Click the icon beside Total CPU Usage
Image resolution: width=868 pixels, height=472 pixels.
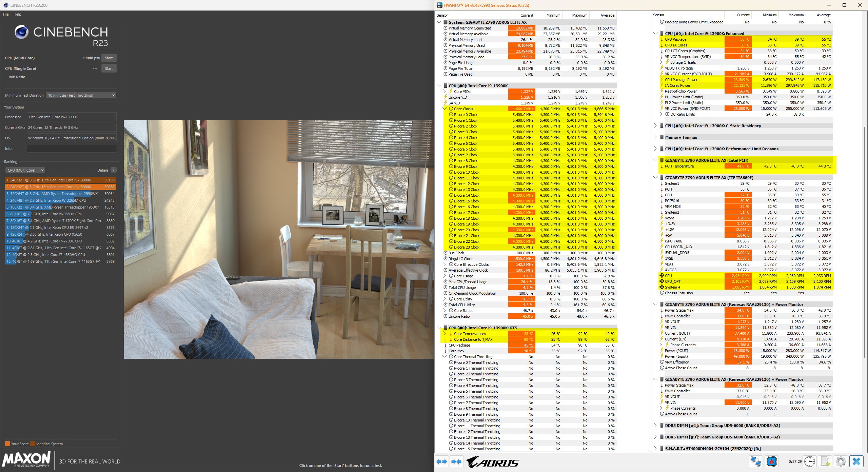coord(446,288)
